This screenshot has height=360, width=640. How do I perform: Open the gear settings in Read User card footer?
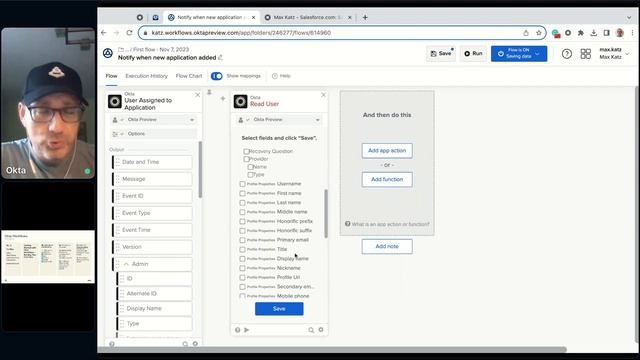(x=321, y=330)
